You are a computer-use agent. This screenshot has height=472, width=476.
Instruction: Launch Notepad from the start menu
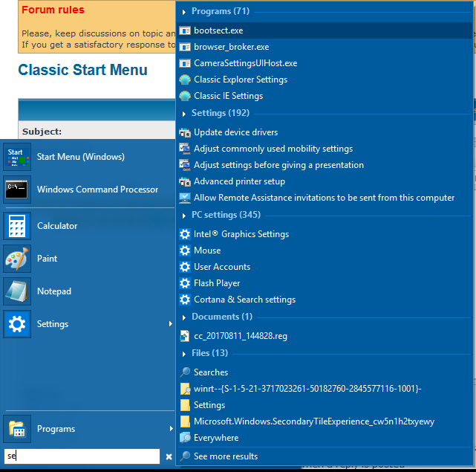coord(88,291)
